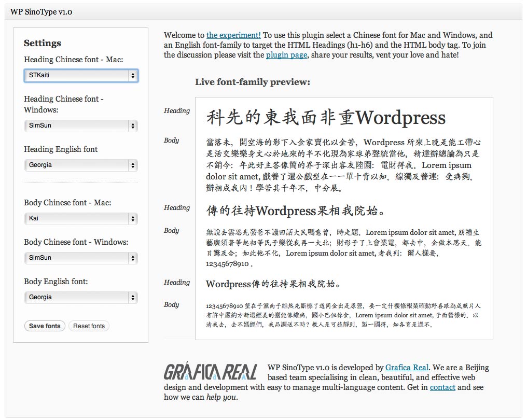Click second preview heading containing Wordpress
The image size is (527, 420).
(296, 211)
